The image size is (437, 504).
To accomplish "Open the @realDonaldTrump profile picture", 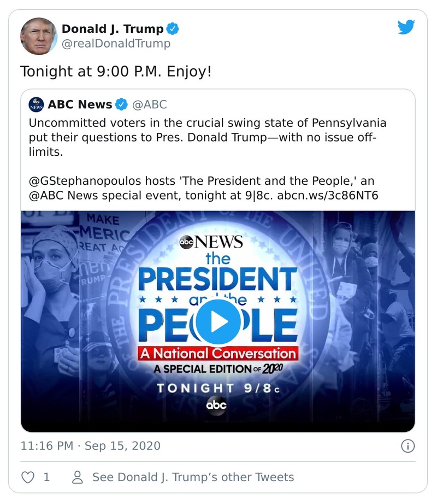I will coord(38,36).
